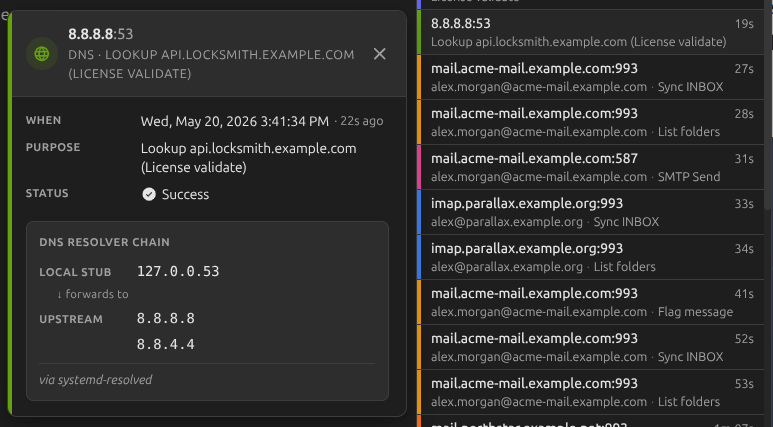
Task: Click the via systemd-resolved note
Action: coord(96,380)
